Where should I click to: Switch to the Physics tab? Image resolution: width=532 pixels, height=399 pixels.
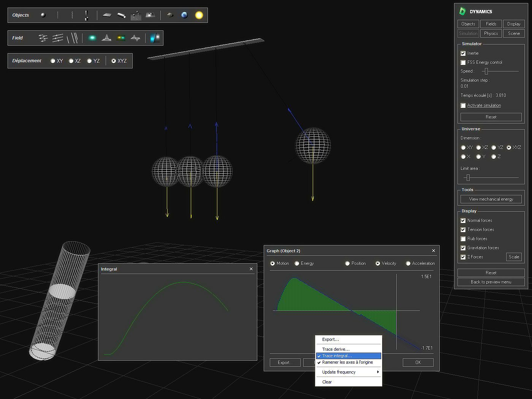pyautogui.click(x=491, y=33)
